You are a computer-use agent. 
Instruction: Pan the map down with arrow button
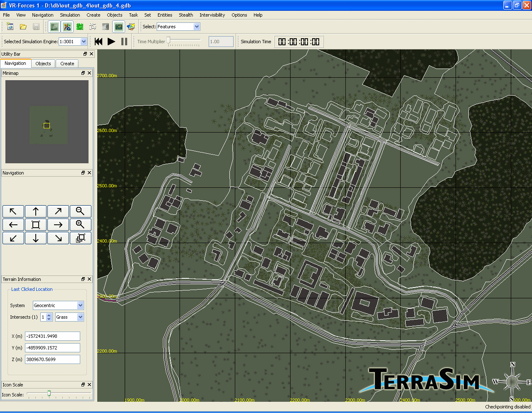[36, 238]
